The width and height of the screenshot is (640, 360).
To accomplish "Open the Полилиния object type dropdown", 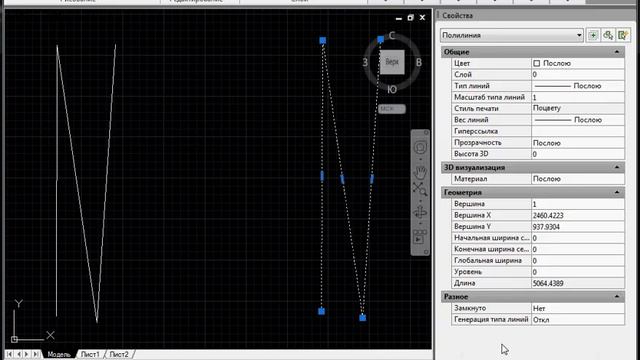I will click(x=512, y=36).
